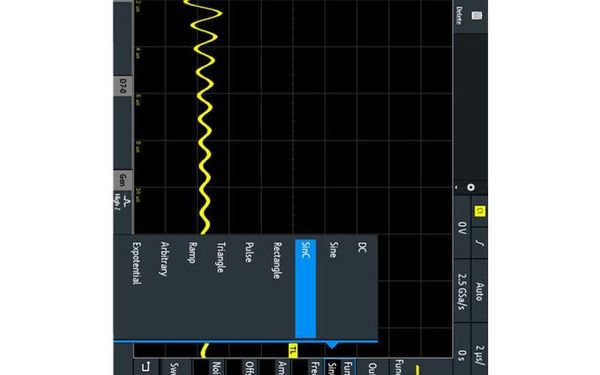Open the Function SinC dropdown field
This screenshot has height=375, width=600.
340,367
